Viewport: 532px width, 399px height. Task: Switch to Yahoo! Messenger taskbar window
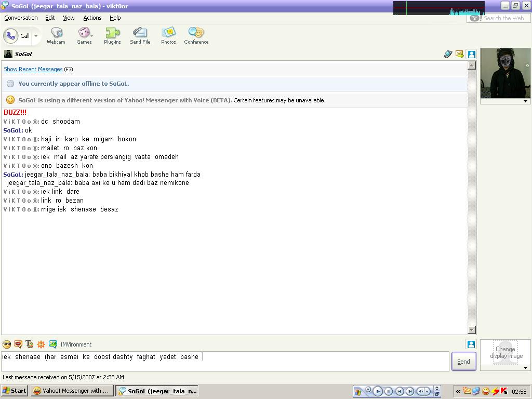click(x=72, y=391)
